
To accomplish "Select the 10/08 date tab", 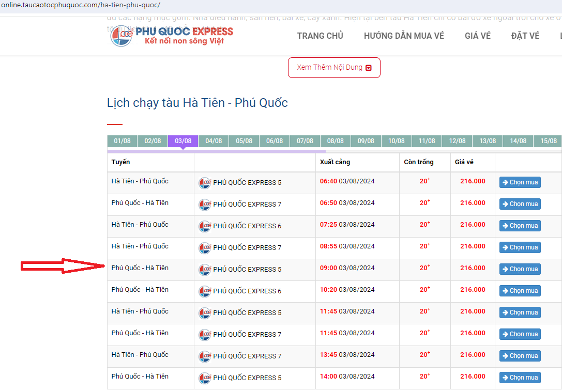I will 397,141.
